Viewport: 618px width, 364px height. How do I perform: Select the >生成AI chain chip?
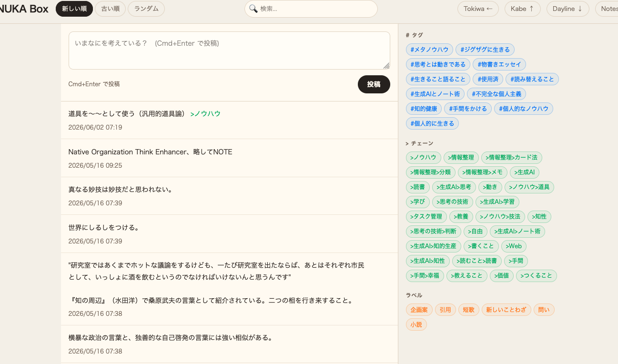[525, 172]
